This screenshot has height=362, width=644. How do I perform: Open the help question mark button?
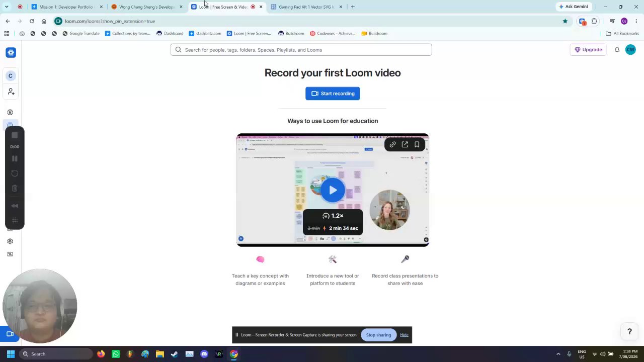(629, 331)
